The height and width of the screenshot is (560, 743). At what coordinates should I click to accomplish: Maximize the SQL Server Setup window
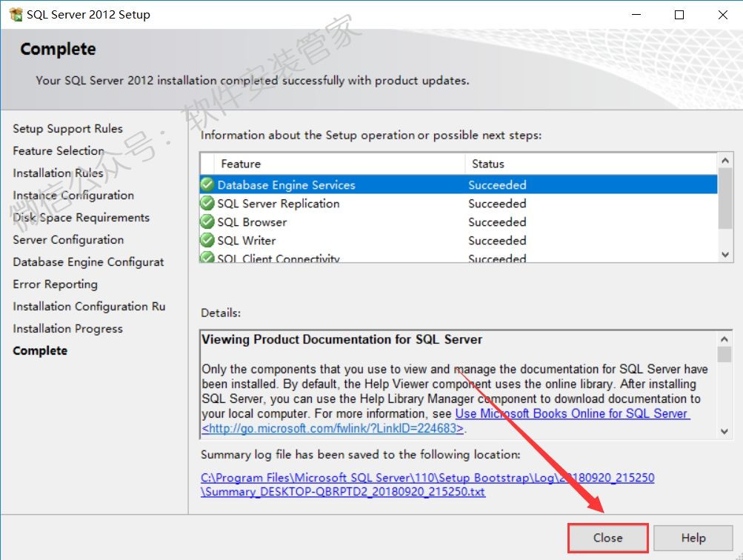[679, 15]
